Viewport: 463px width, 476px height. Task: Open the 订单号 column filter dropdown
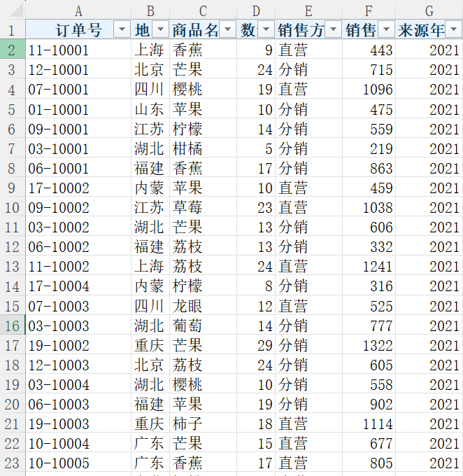coord(122,29)
